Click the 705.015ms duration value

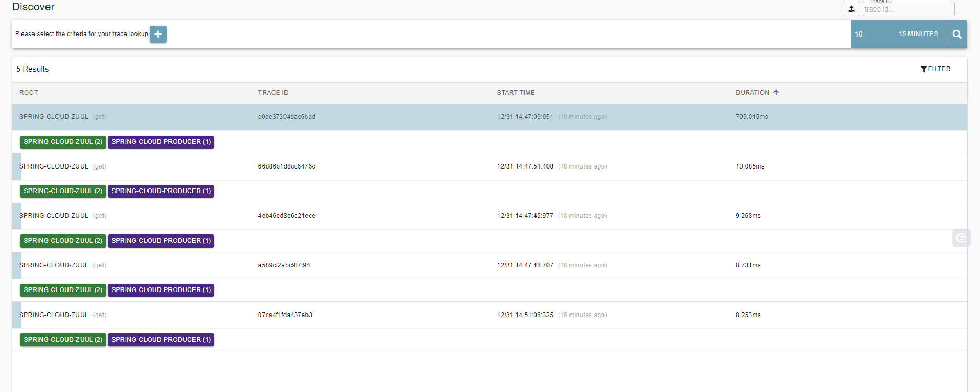coord(751,117)
